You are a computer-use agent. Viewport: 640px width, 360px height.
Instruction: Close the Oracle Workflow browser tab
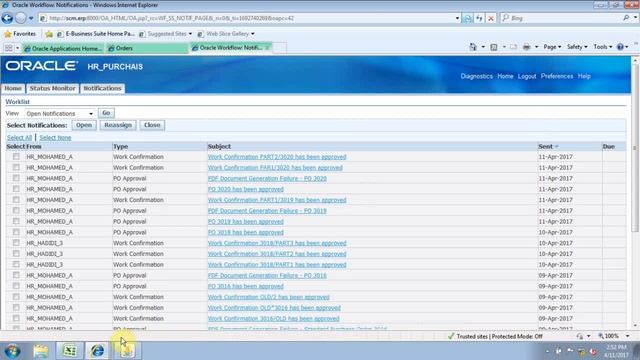pyautogui.click(x=267, y=48)
